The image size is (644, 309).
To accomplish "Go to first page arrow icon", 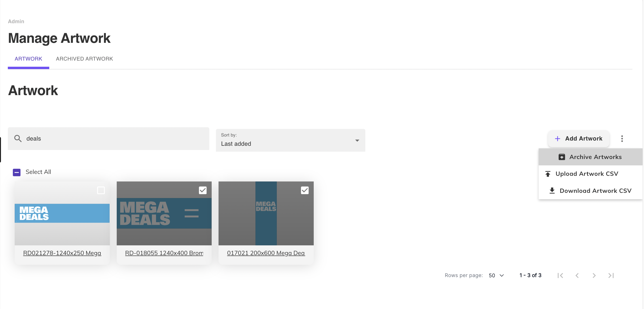I will pos(560,275).
